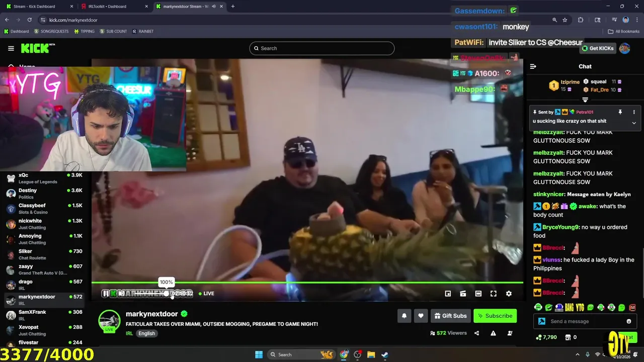Share the stream via share icon
The image size is (644, 362).
pyautogui.click(x=476, y=333)
